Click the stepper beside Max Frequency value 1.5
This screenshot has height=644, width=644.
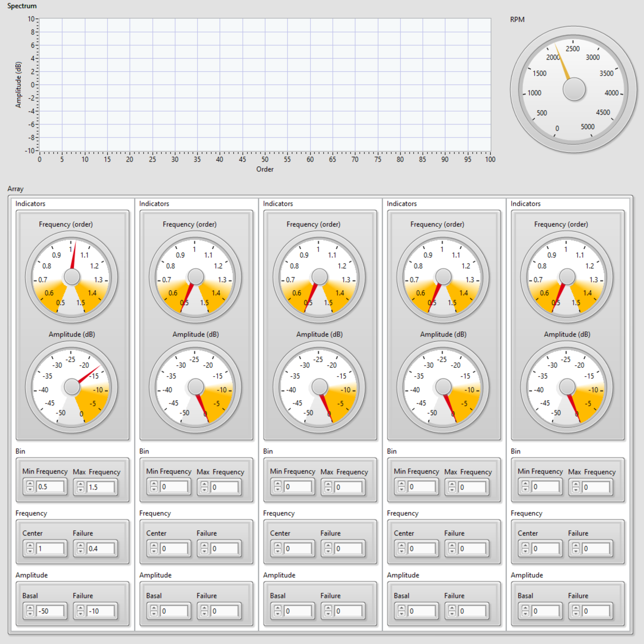(x=80, y=487)
